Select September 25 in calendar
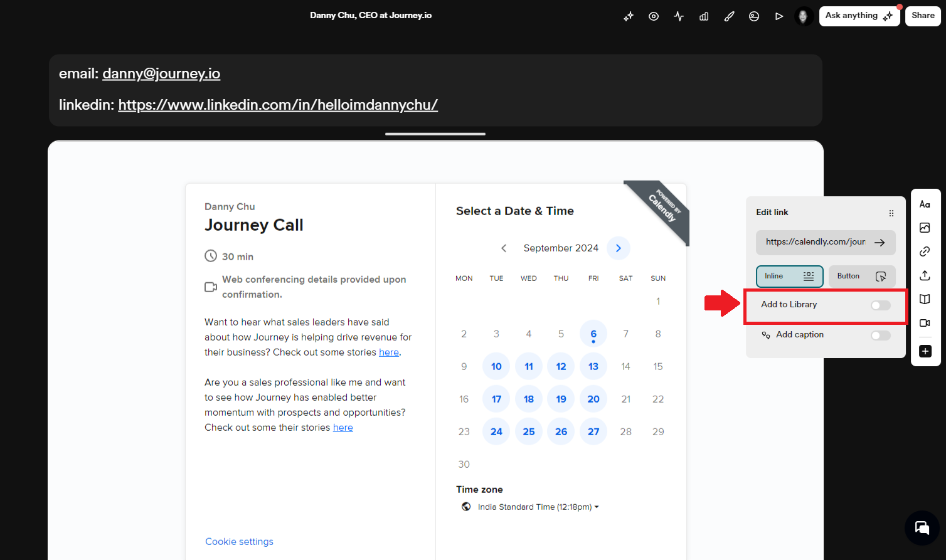 [529, 432]
